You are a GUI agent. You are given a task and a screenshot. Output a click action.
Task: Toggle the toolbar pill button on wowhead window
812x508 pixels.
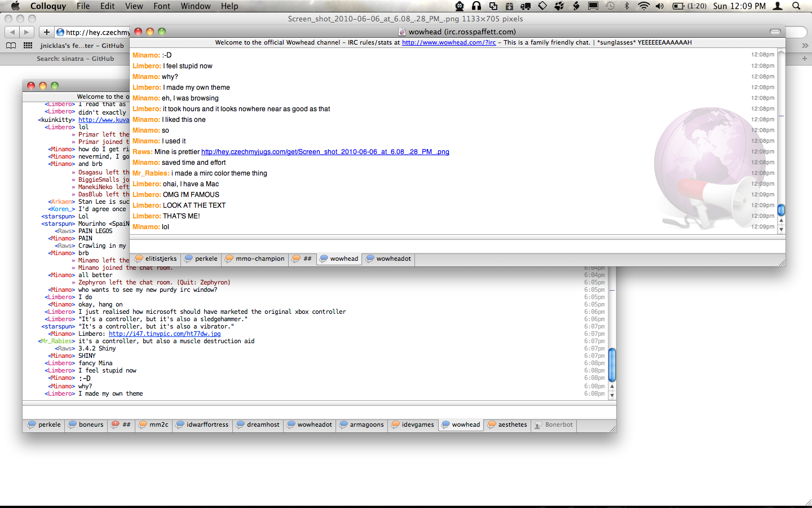pos(775,32)
